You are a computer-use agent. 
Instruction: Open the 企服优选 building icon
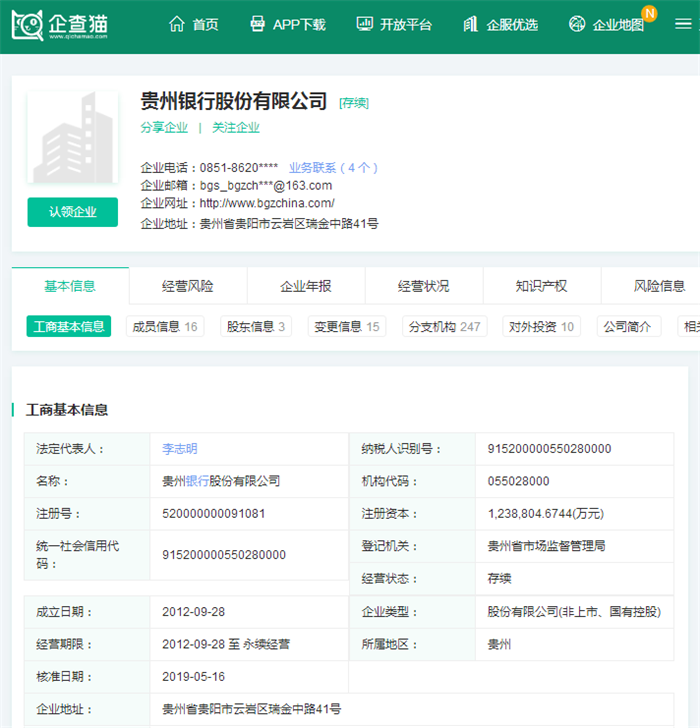[x=470, y=24]
